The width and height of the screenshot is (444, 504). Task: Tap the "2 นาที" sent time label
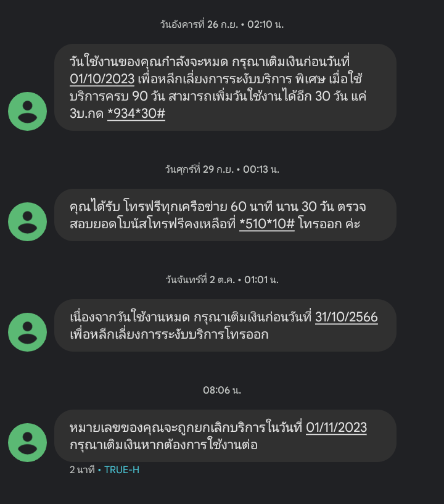pos(81,470)
